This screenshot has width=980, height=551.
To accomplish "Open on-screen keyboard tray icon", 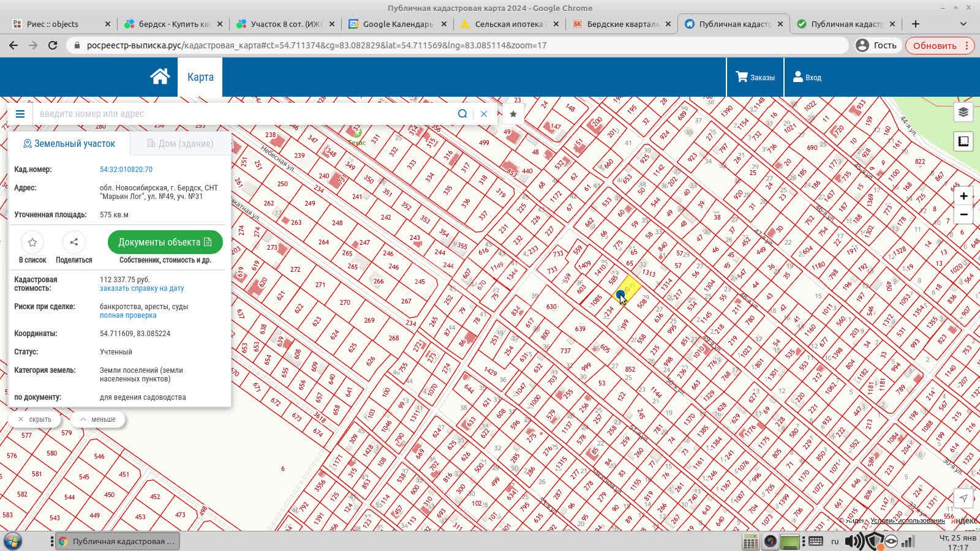I will [815, 541].
